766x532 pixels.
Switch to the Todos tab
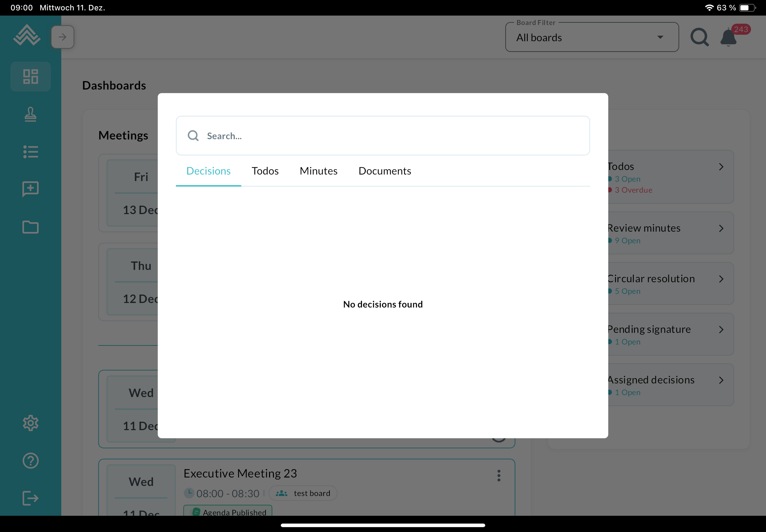265,171
